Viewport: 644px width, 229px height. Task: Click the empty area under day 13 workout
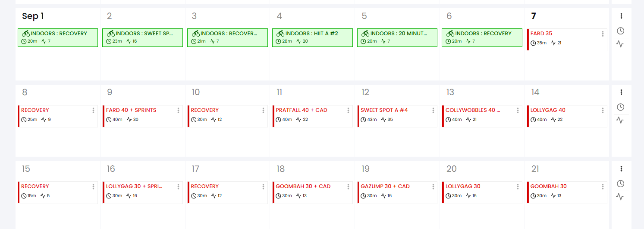(482, 142)
